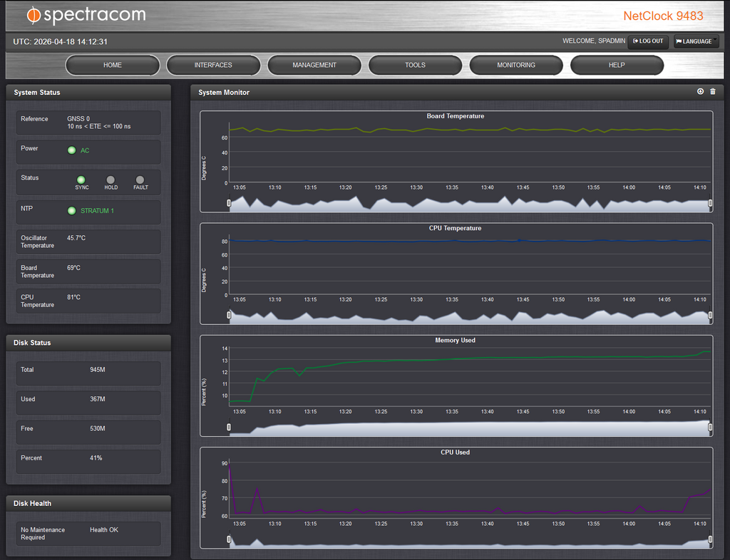Viewport: 730px width, 560px height.
Task: Click the gray HOLD status LED
Action: [110, 180]
